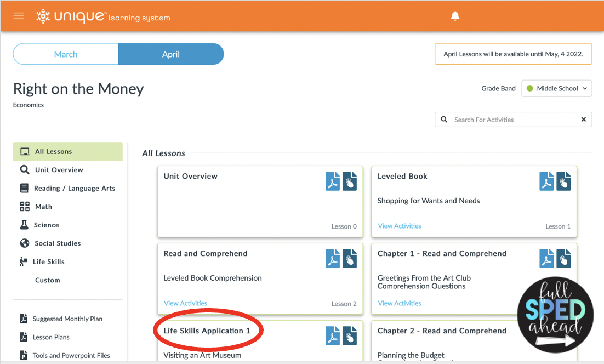Click View Activities under Leveled Book Comprehension

185,303
